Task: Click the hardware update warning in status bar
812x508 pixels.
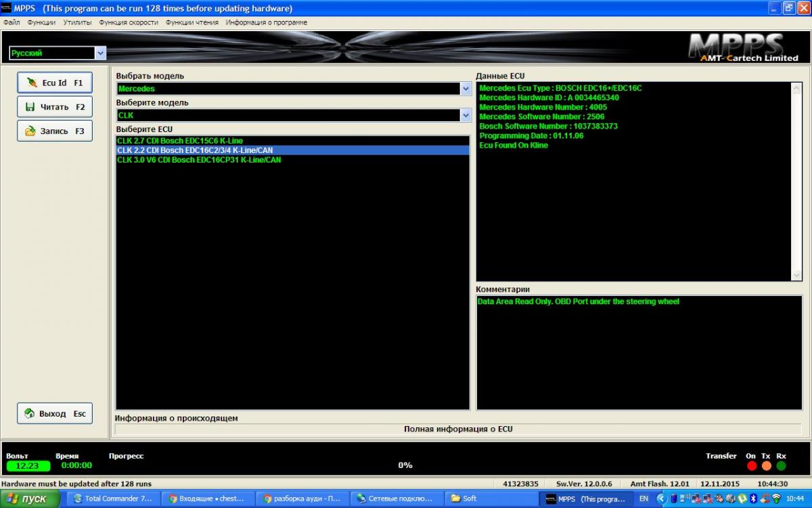Action: [76, 484]
